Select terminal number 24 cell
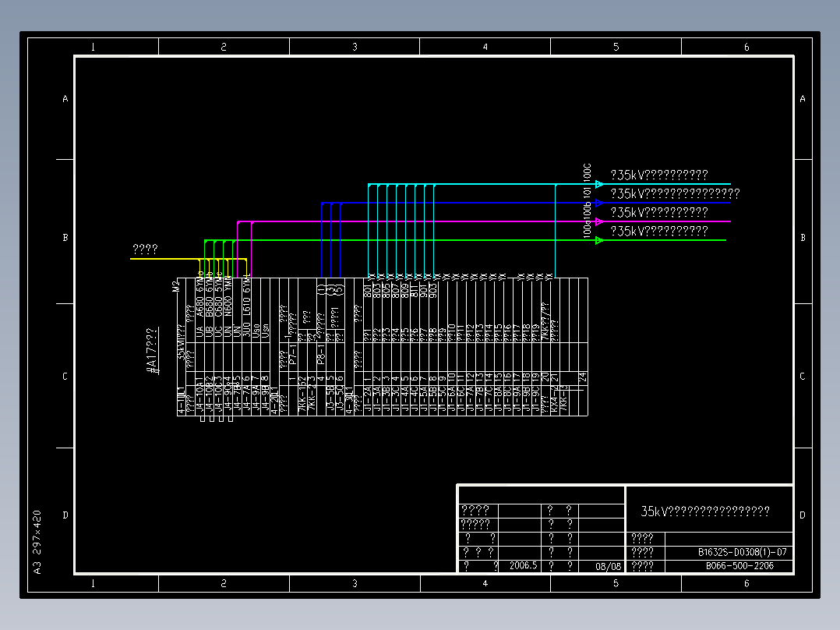This screenshot has height=630, width=840. click(583, 377)
